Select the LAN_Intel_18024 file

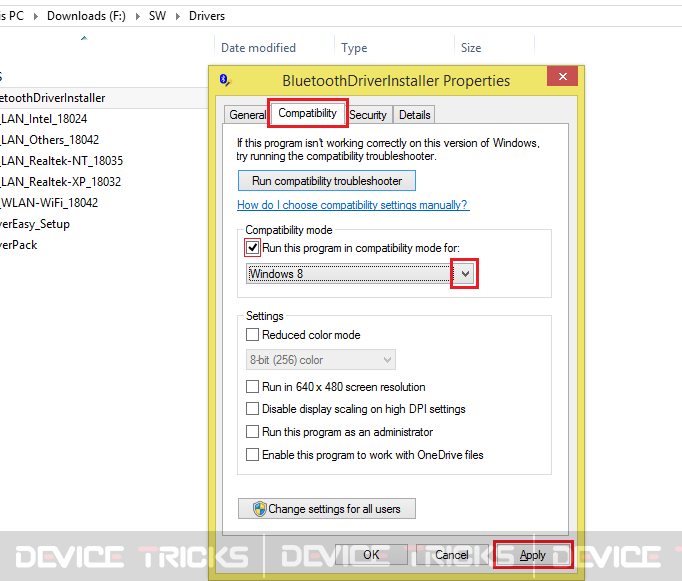click(x=43, y=119)
